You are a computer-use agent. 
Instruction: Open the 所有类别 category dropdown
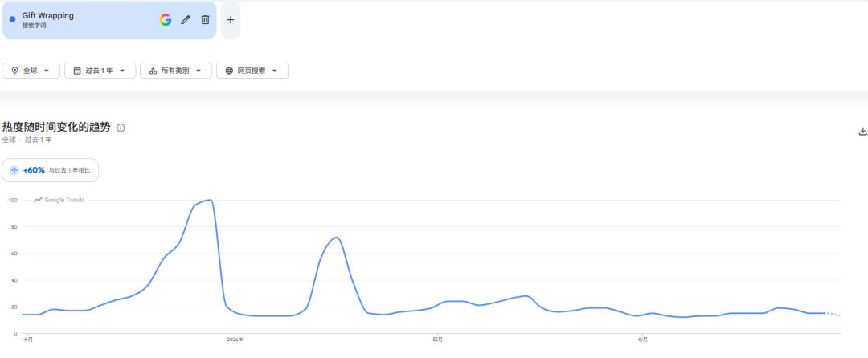pyautogui.click(x=176, y=71)
